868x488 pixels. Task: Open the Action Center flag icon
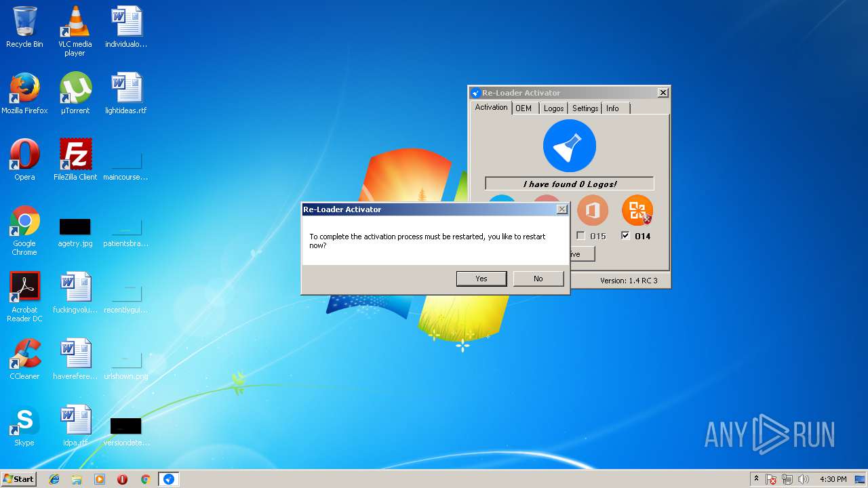[x=771, y=479]
